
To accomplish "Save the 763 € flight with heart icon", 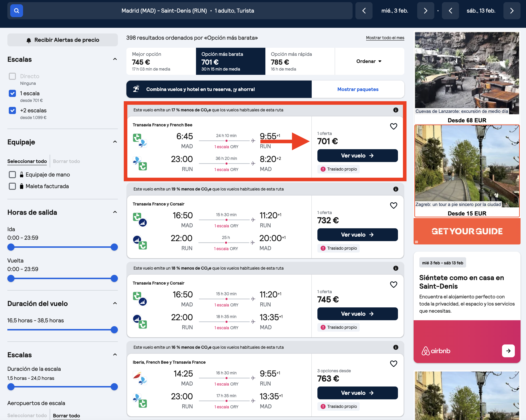I will click(x=393, y=364).
